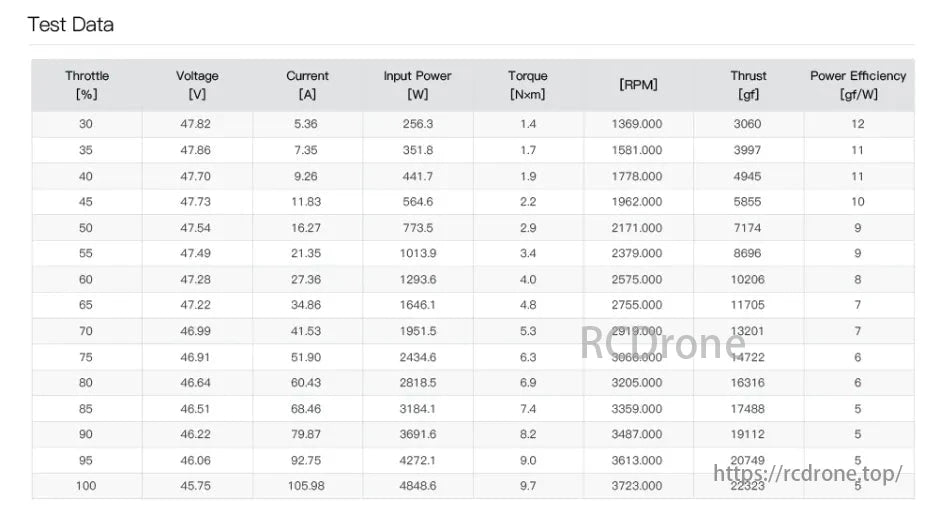Select the throttle cell showing 75
This screenshot has height=520, width=939.
(x=86, y=357)
